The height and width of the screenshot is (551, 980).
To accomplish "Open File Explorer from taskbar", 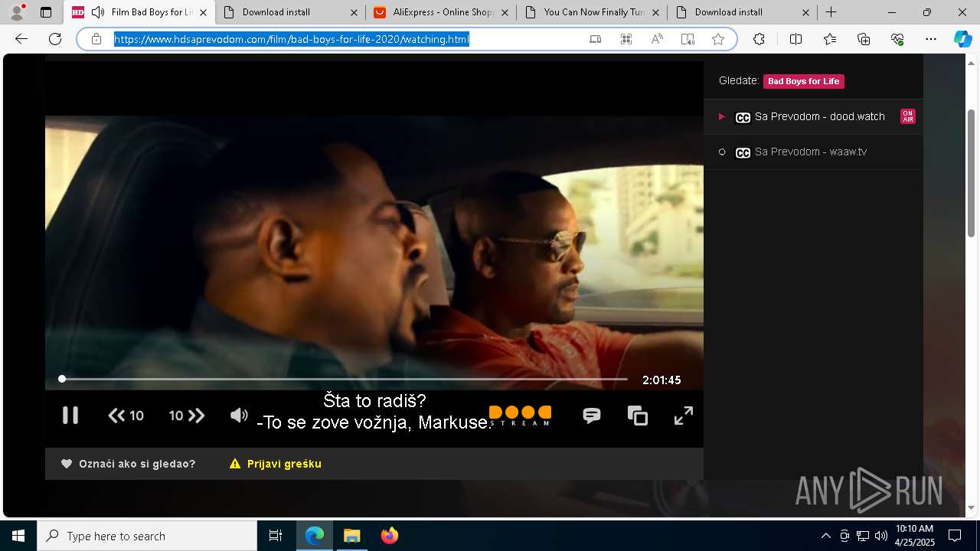I will (x=351, y=536).
